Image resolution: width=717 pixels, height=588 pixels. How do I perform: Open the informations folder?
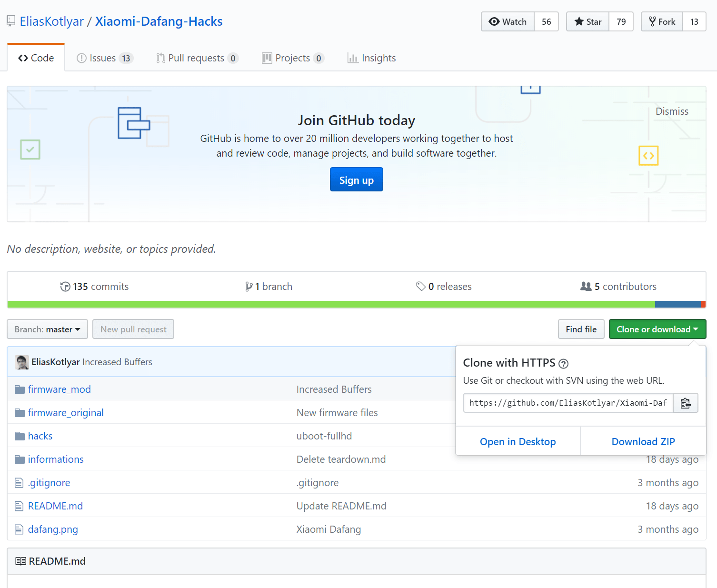click(56, 459)
